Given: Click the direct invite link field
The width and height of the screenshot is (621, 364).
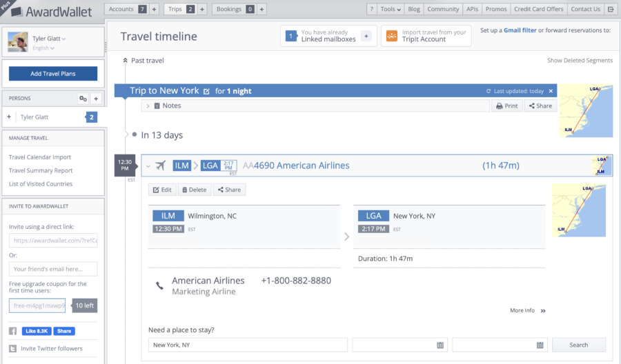Looking at the screenshot, I should coord(53,240).
